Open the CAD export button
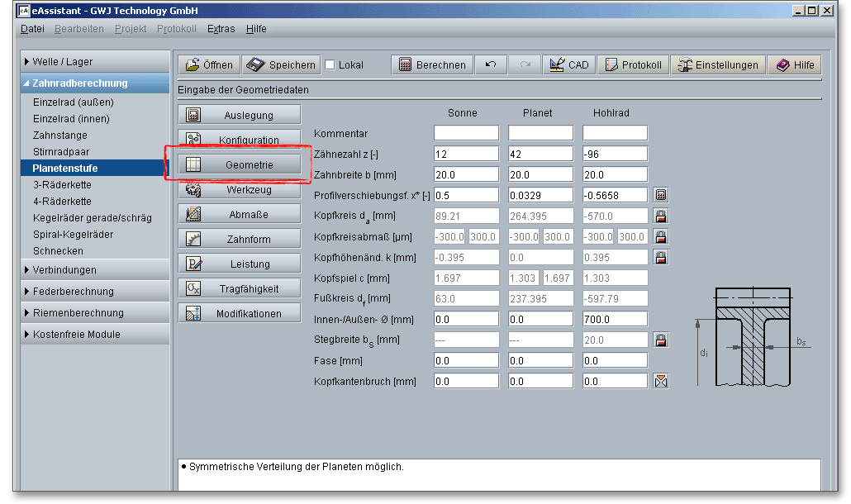The image size is (851, 504). (568, 65)
